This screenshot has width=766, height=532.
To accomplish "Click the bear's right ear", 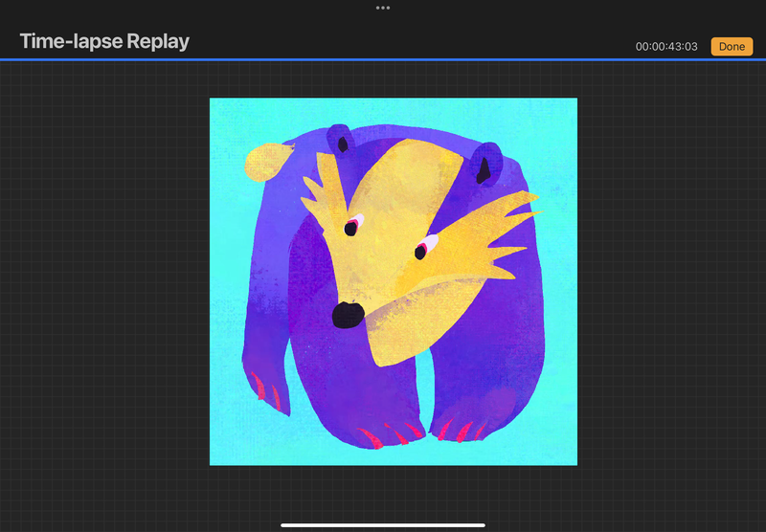I will (487, 165).
